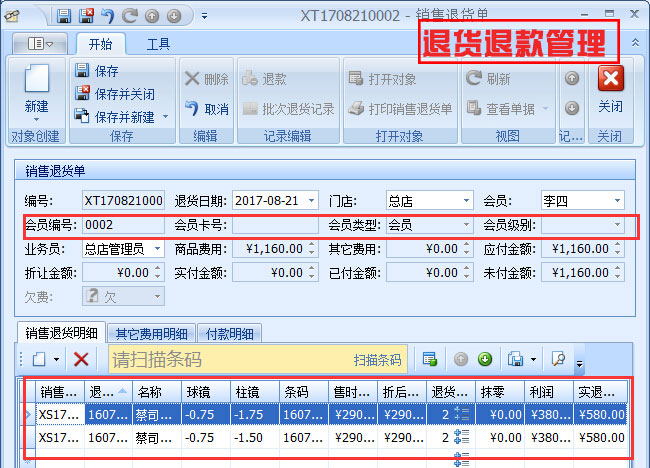Open the 付款明细 tab
This screenshot has width=650, height=468.
tap(229, 333)
